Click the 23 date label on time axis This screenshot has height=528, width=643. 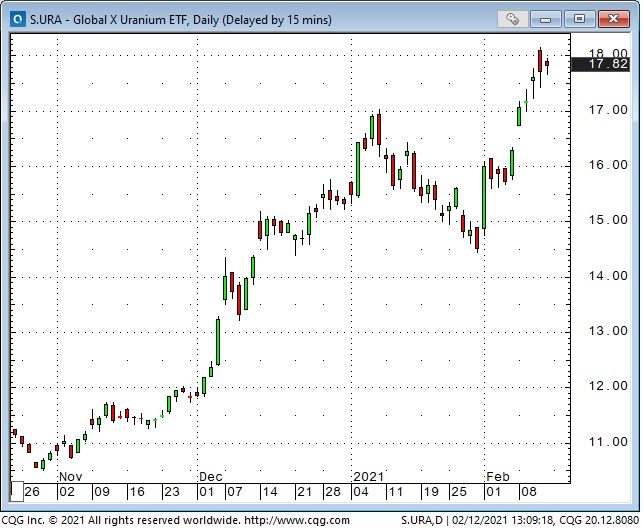171,492
